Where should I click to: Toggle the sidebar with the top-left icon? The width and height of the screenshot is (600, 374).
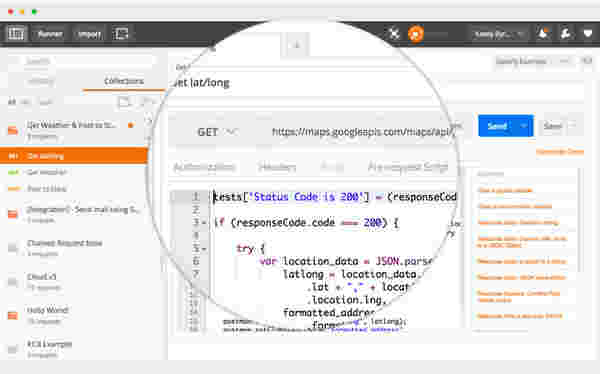(16, 34)
